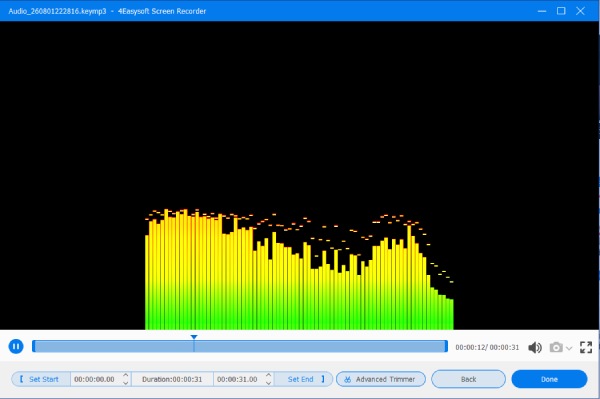Image resolution: width=600 pixels, height=399 pixels.
Task: Click the Duration:00:00:31 label
Action: coord(172,379)
